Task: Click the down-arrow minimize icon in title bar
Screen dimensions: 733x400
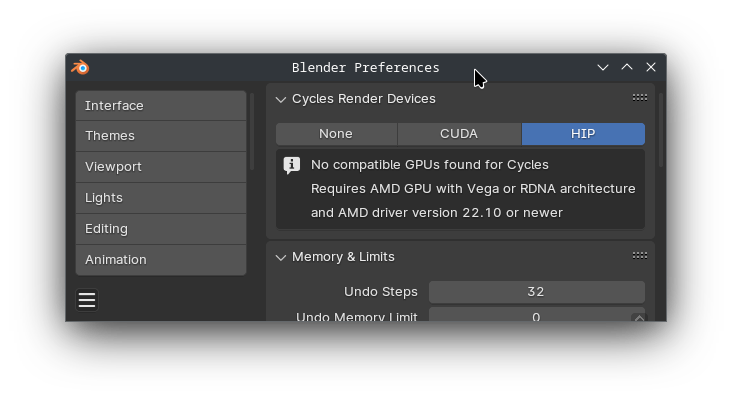Action: pos(603,67)
